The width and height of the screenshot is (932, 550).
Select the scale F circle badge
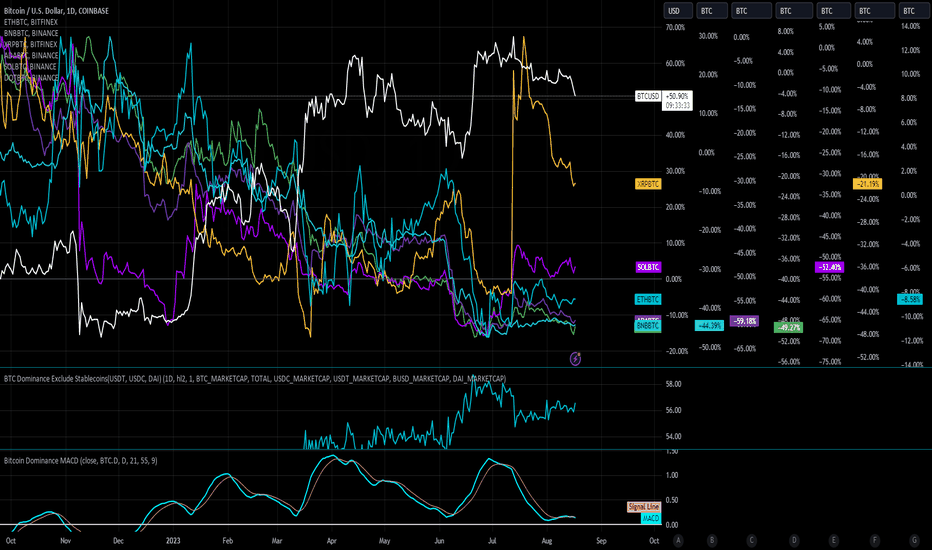[874, 540]
